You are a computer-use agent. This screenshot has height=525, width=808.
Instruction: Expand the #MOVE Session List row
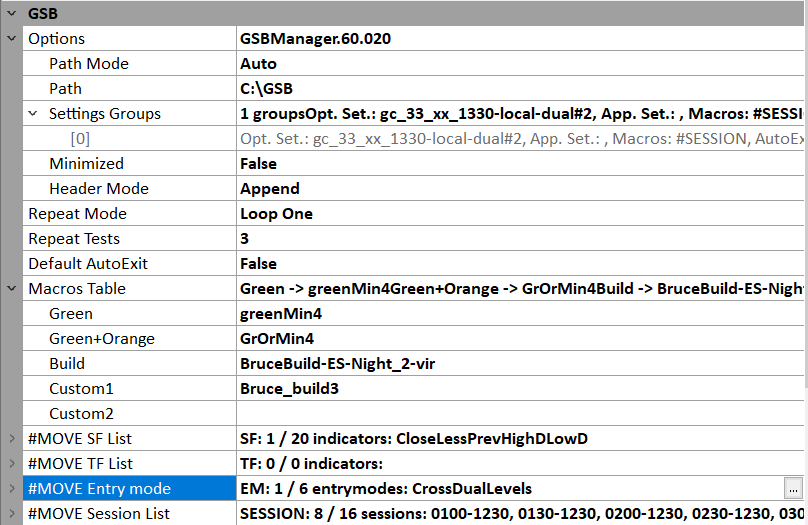(11, 514)
